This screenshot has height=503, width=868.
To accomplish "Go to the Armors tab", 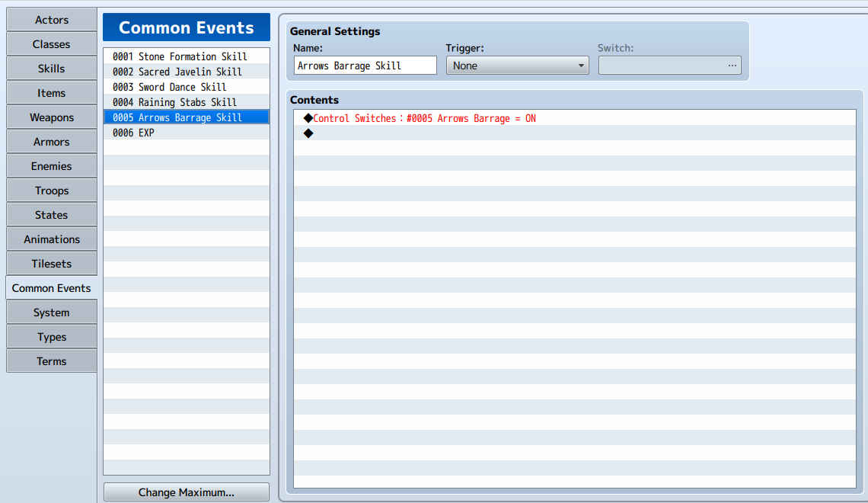I will [x=52, y=142].
